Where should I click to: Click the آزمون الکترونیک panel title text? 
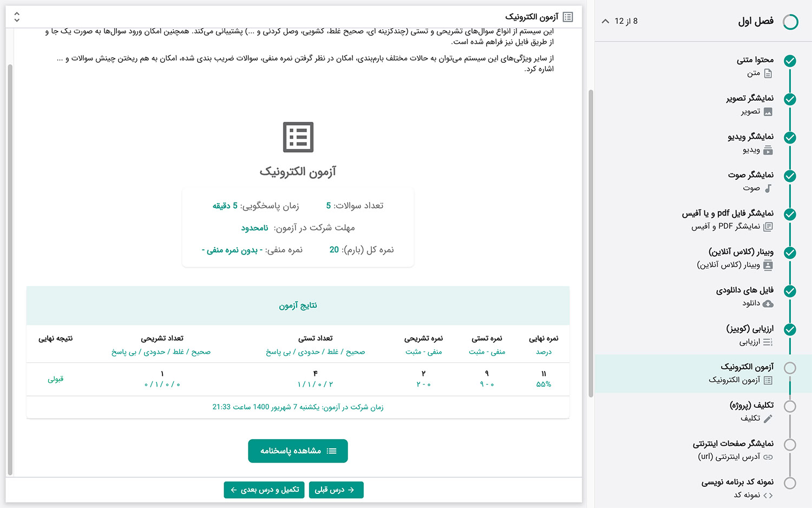tap(532, 17)
